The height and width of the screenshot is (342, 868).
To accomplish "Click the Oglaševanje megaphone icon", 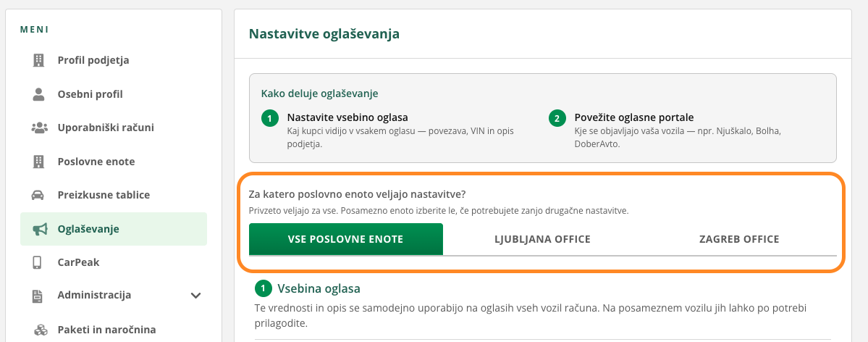I will coord(39,229).
